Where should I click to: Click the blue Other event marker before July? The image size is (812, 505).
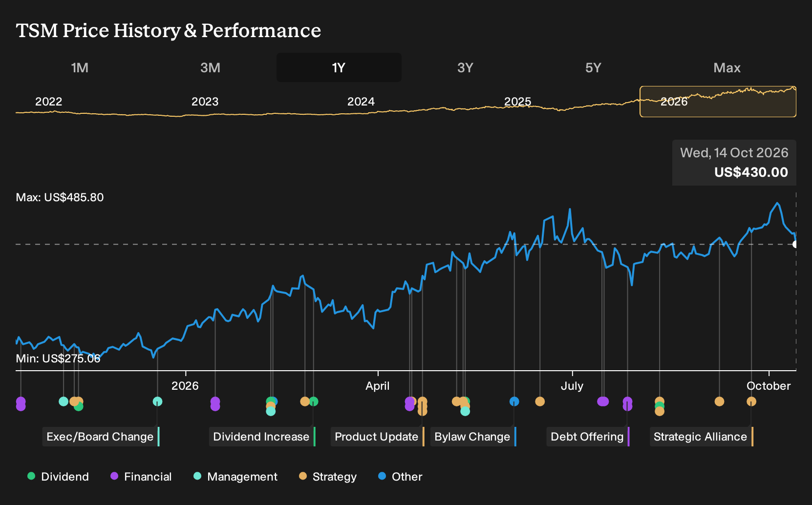point(514,401)
